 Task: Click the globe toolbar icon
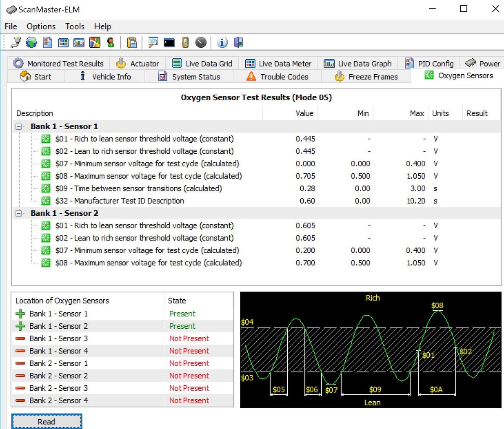(x=31, y=42)
